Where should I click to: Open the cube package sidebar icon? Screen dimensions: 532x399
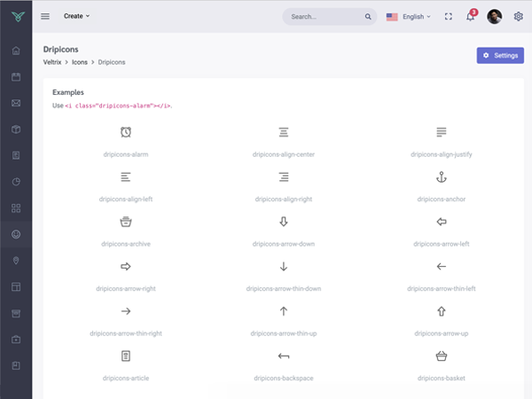point(16,129)
